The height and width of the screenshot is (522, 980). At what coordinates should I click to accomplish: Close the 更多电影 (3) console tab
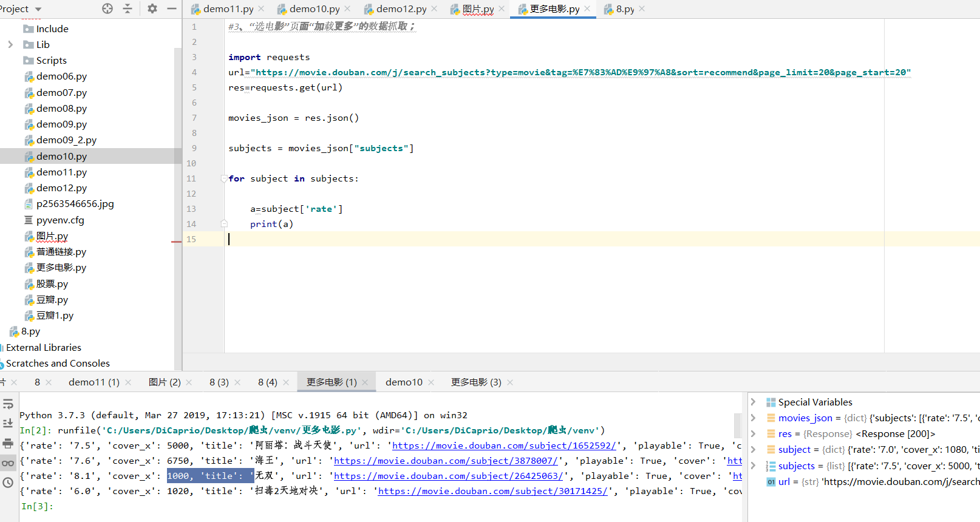click(x=511, y=382)
